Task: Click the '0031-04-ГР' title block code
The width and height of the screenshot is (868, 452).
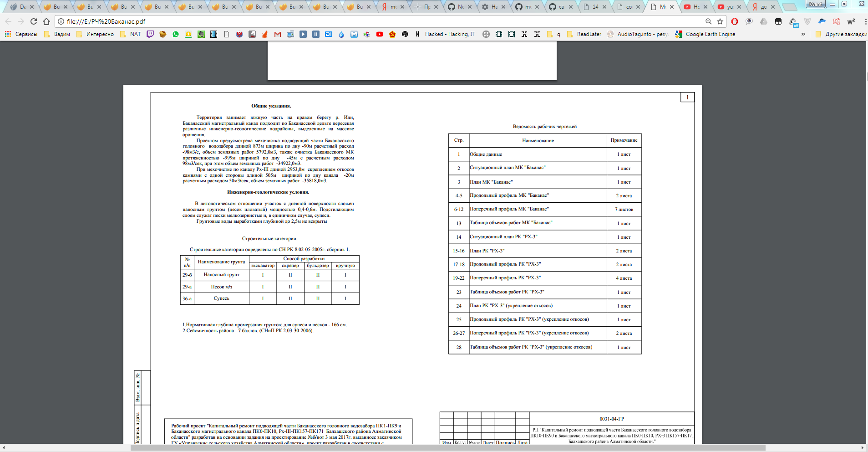Action: (611, 419)
